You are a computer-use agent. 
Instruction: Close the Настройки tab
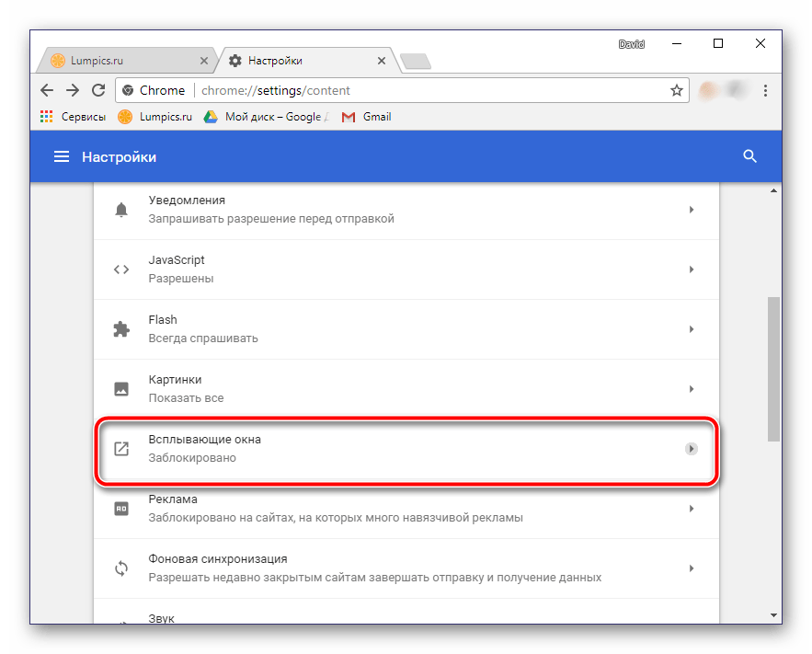coord(382,61)
